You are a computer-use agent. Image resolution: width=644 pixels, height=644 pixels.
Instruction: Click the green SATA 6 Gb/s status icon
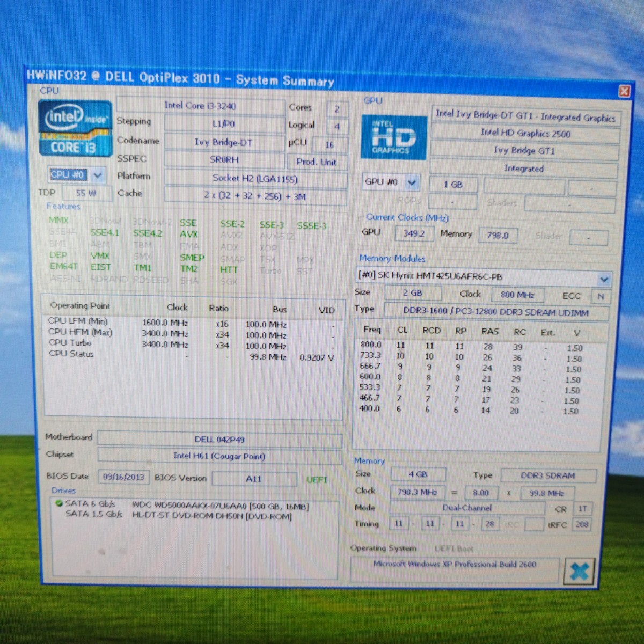(x=58, y=503)
